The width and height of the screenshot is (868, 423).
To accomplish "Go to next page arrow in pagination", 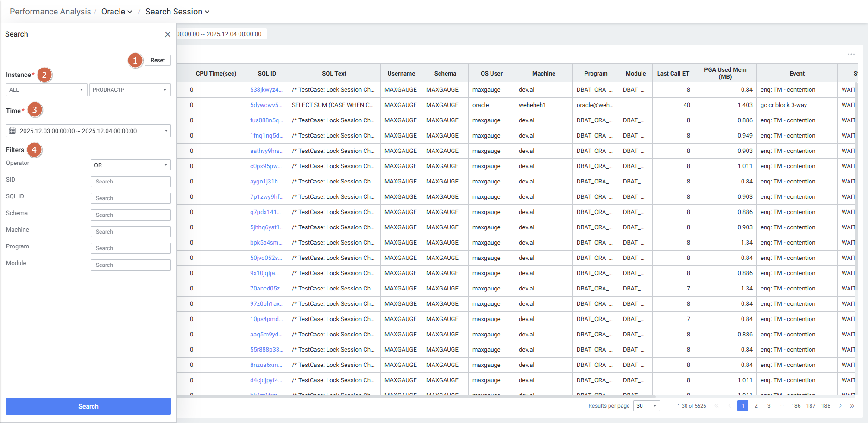I will point(840,406).
